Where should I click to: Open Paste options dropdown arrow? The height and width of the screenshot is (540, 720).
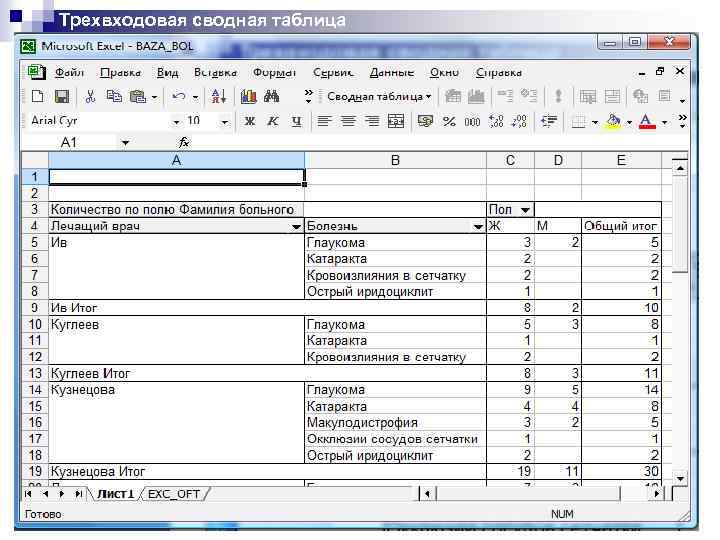coord(154,97)
